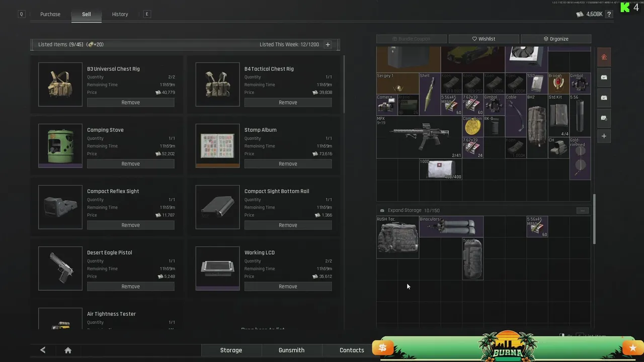The width and height of the screenshot is (644, 362).
Task: Select the Travel bag in Expand Storage
Action: click(472, 259)
